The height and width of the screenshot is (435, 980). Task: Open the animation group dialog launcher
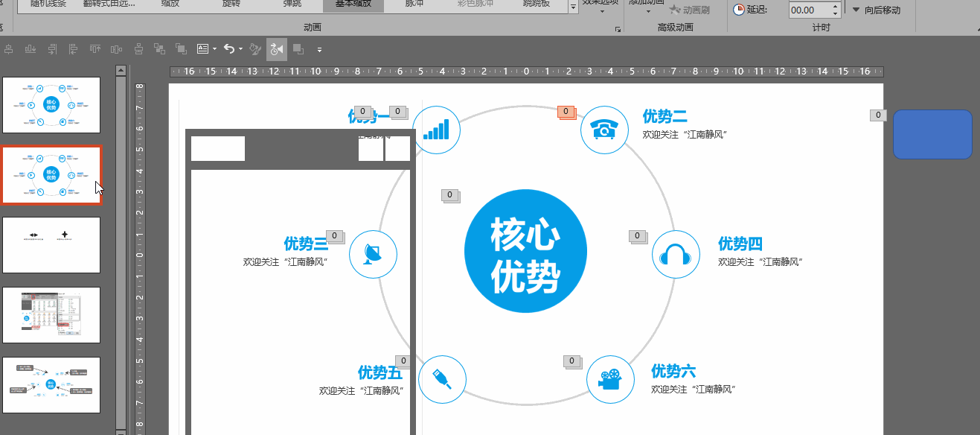(x=618, y=29)
